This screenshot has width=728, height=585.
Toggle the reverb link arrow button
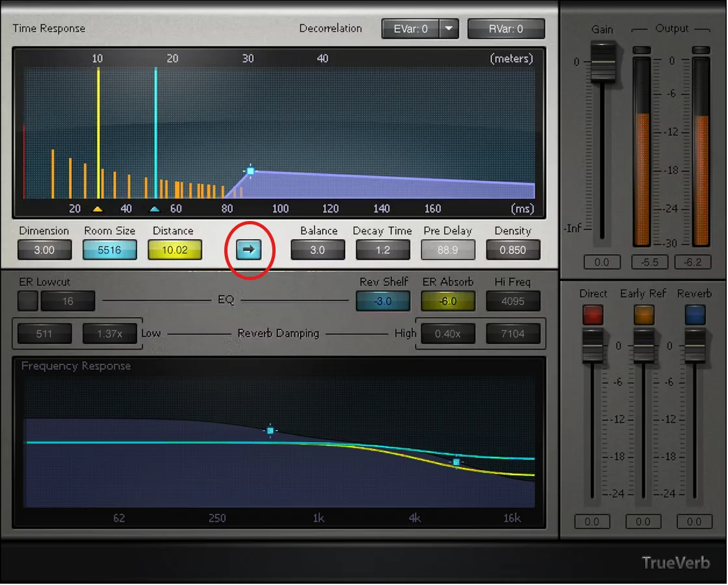click(249, 250)
